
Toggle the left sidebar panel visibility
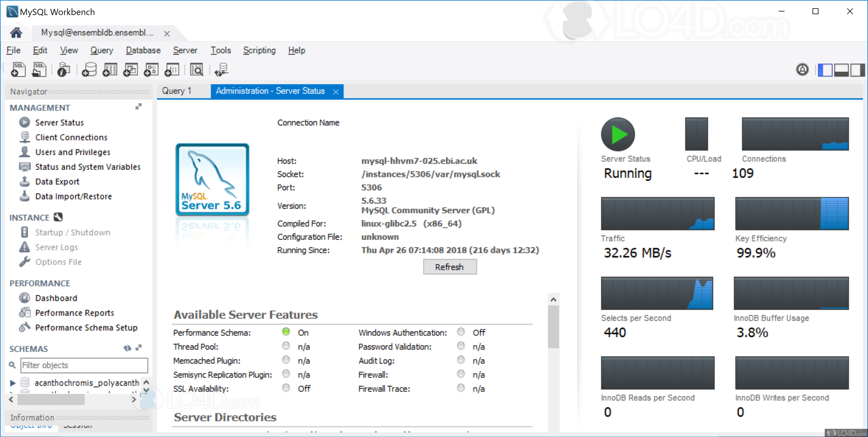(825, 70)
